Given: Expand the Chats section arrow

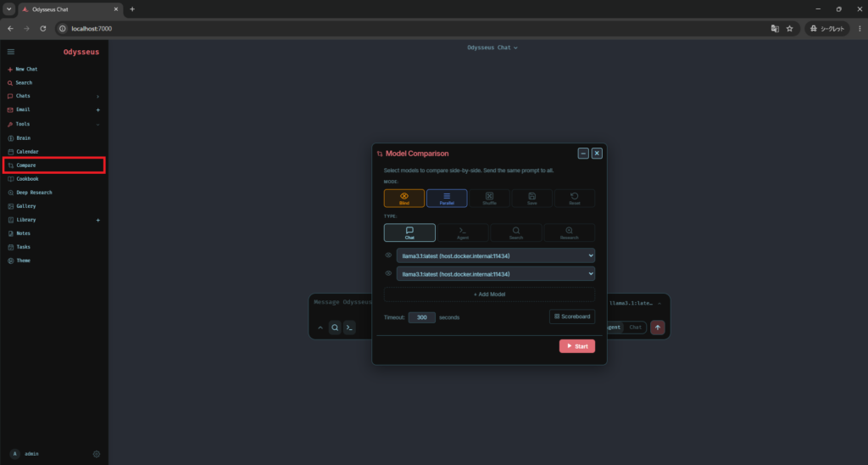Looking at the screenshot, I should tap(98, 97).
